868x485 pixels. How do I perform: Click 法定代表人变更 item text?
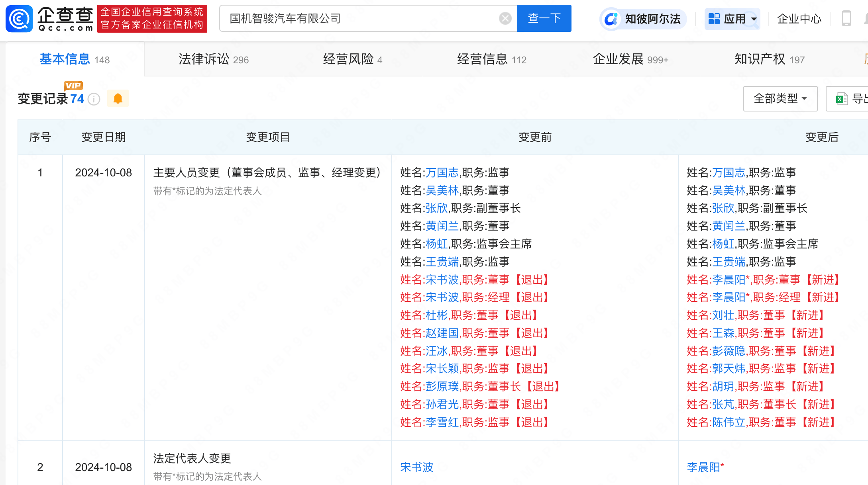pyautogui.click(x=192, y=458)
